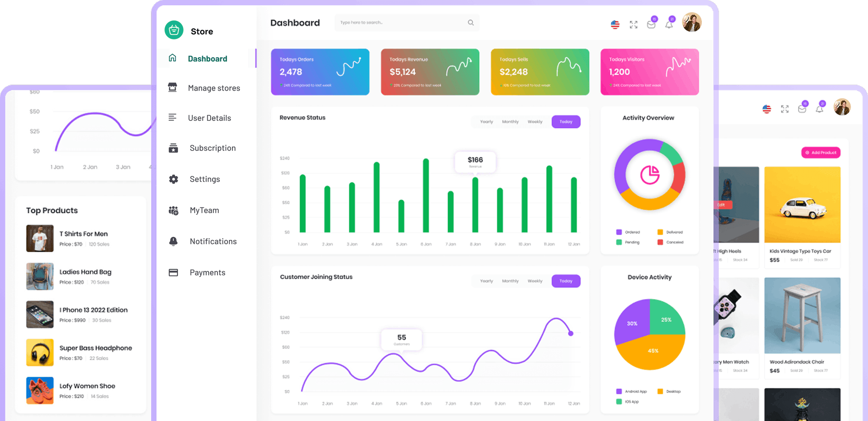Open I Phone 13 2022 Edition thumbnail
Screen dimensions: 868x421
pyautogui.click(x=40, y=315)
